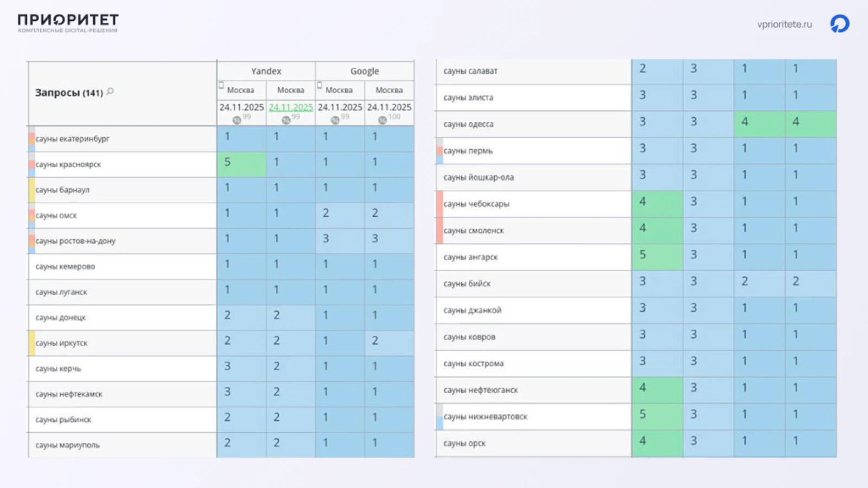Click the percent icon under green Yandex date
Viewport: 868px width, 488px height.
(286, 120)
